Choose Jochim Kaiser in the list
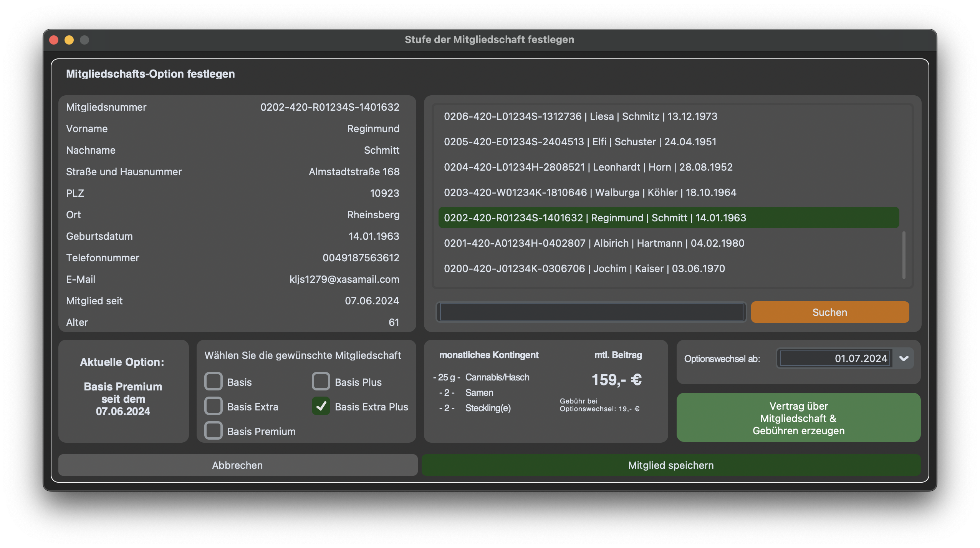Image resolution: width=980 pixels, height=548 pixels. point(584,269)
